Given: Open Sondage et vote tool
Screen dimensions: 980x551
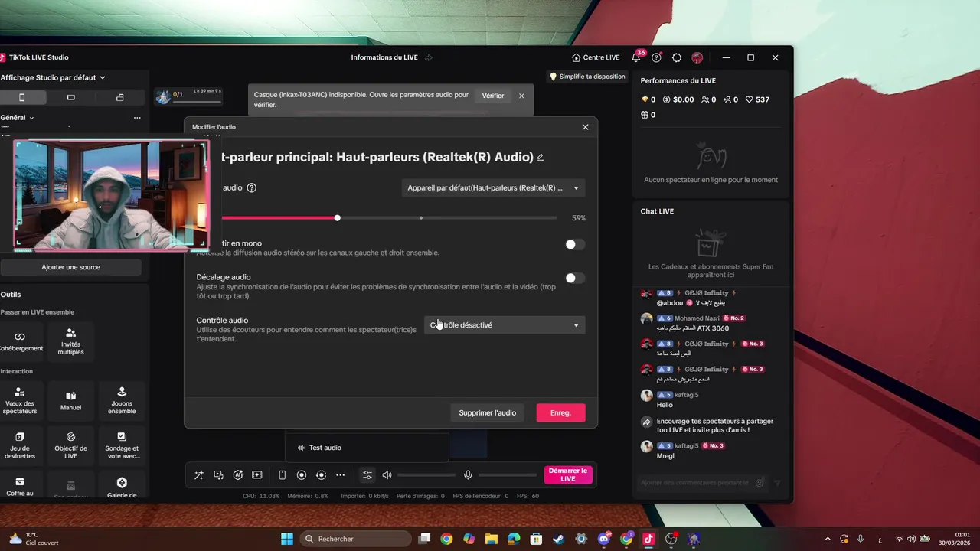Looking at the screenshot, I should pos(122,446).
